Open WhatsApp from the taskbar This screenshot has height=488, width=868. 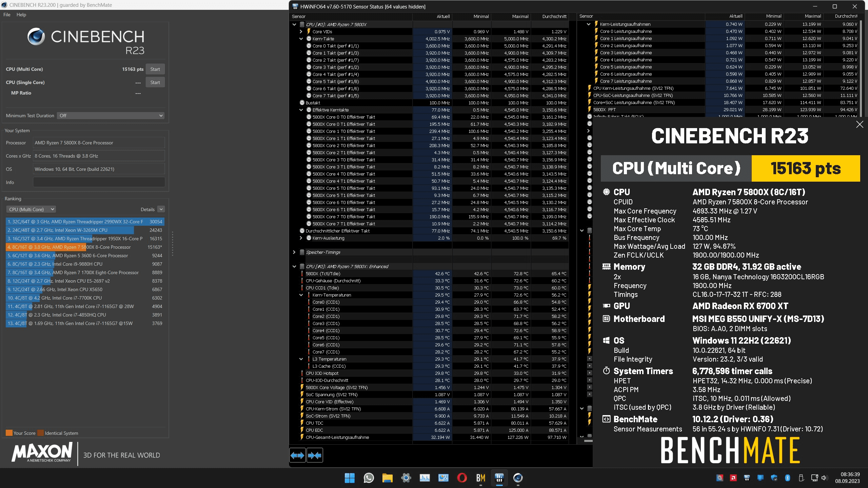tap(369, 478)
